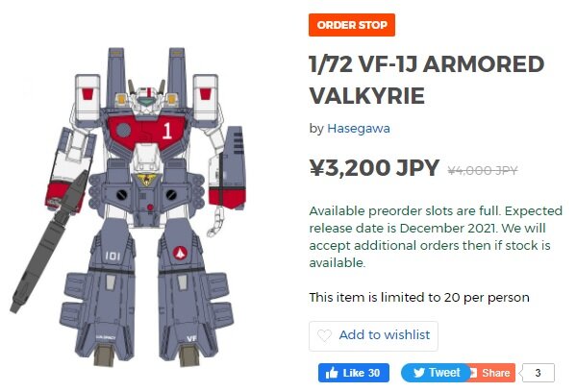
Task: Open the Hasegawa manufacturer link
Action: [359, 129]
